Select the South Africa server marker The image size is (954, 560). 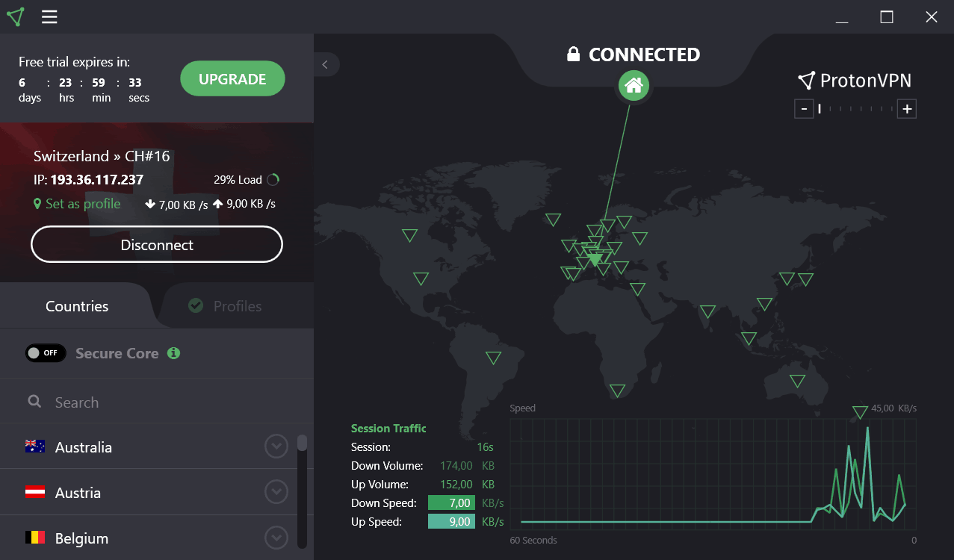(x=617, y=391)
